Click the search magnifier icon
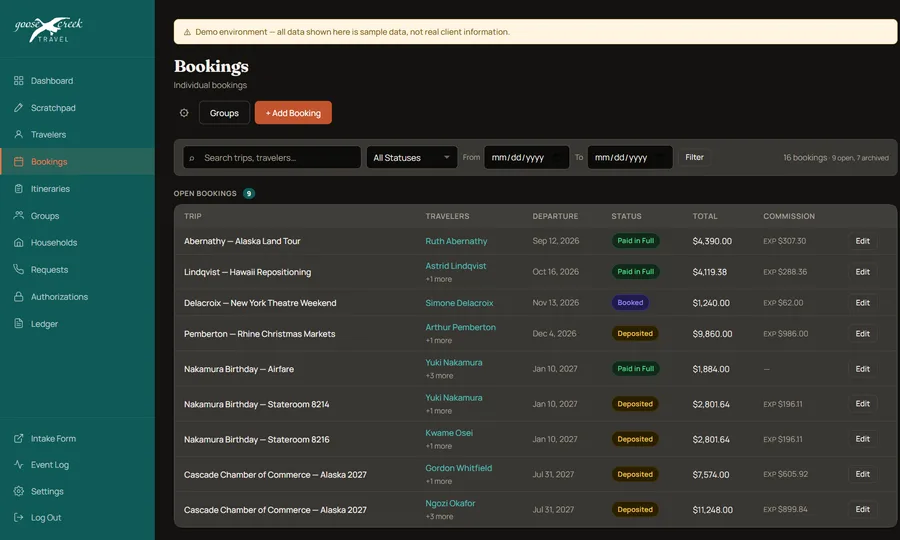Image resolution: width=900 pixels, height=540 pixels. [x=192, y=158]
